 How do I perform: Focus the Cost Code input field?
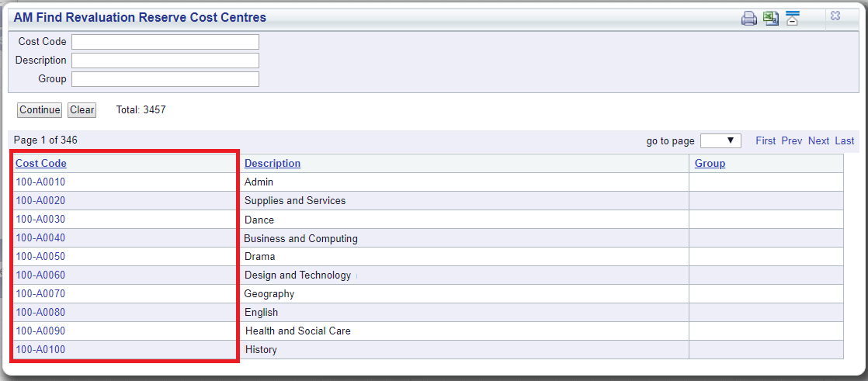pyautogui.click(x=165, y=41)
